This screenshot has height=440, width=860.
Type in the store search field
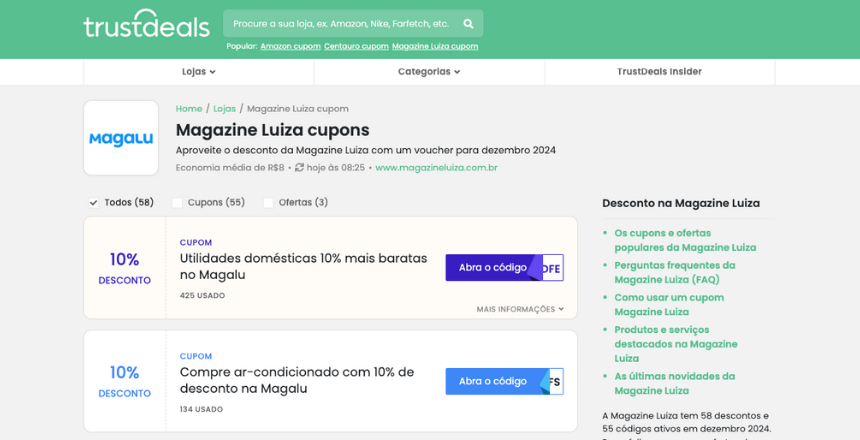tap(340, 23)
